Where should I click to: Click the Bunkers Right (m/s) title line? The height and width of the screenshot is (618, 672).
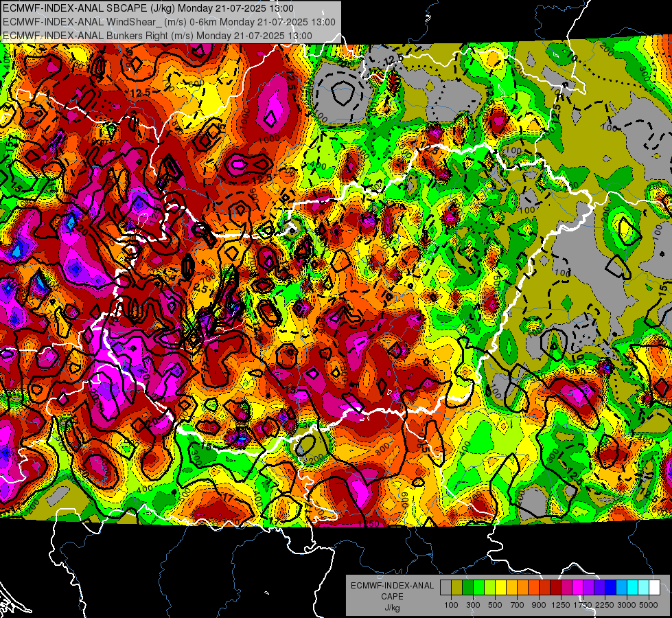point(157,36)
